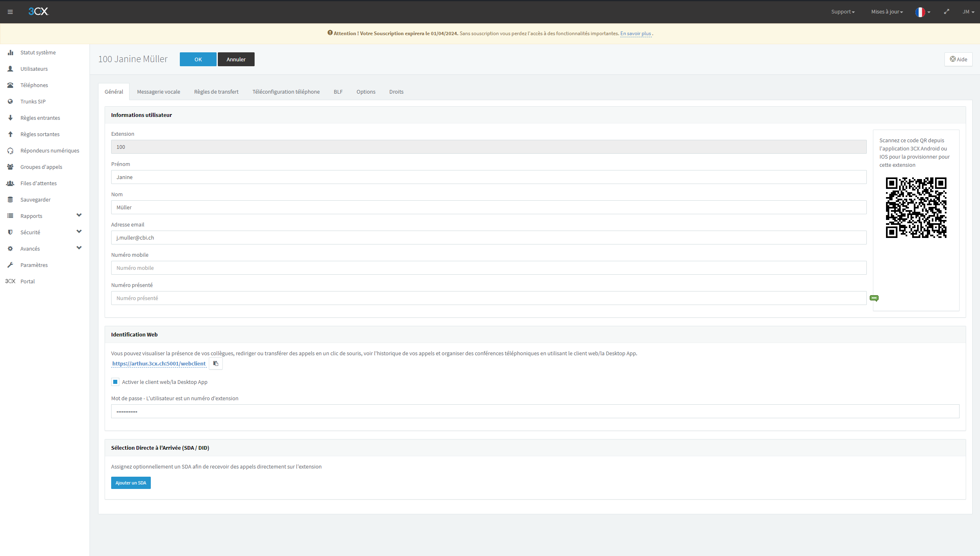Click green comment icon beside Numéro présenté
980x556 pixels.
[x=874, y=298]
